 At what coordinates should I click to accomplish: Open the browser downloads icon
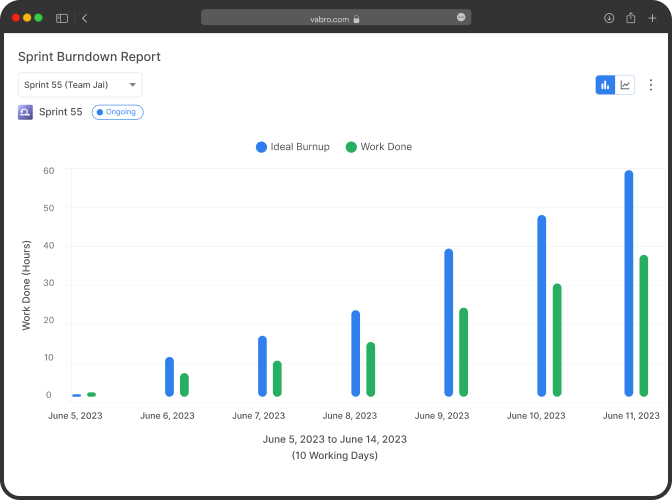608,18
